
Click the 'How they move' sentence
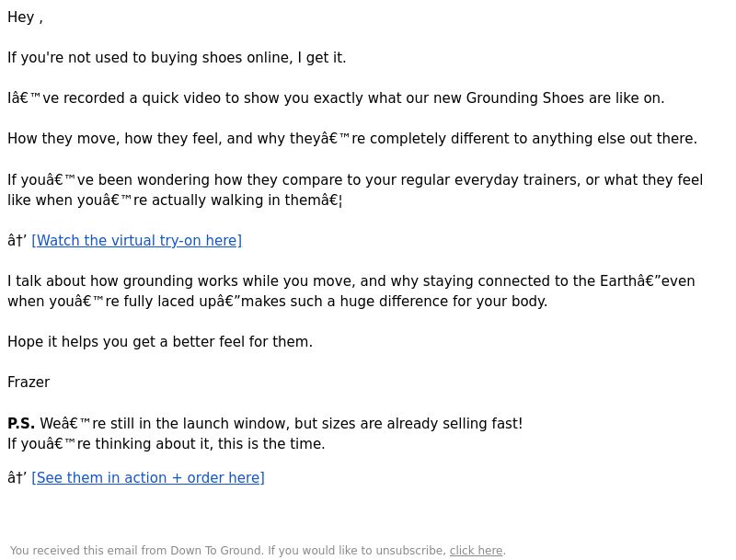[351, 139]
